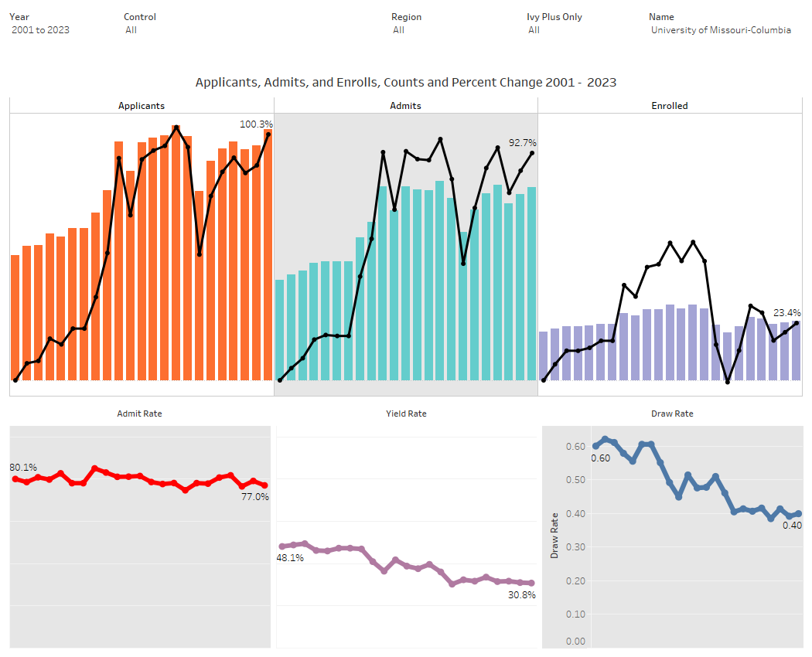Select the Enrolled column header
Image resolution: width=812 pixels, height=657 pixels.
point(670,106)
